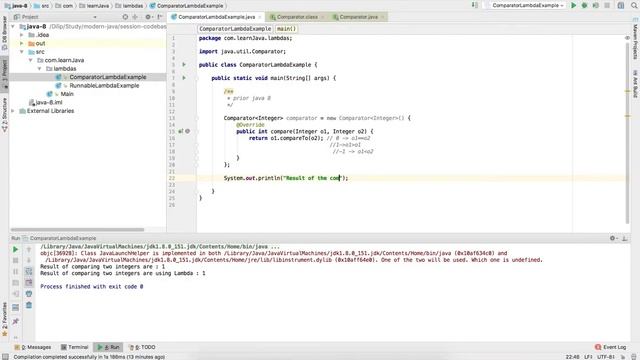Collapse the java-8 project root
Viewport: 640px width, 360px height.
click(x=13, y=26)
